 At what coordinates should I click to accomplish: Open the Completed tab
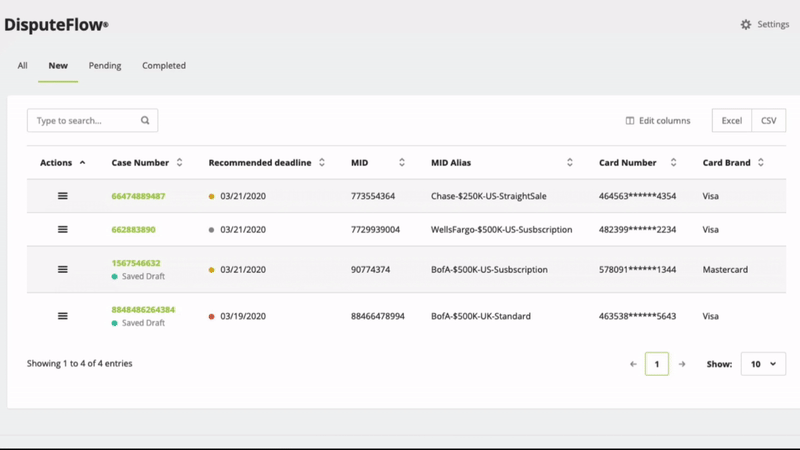pyautogui.click(x=164, y=65)
